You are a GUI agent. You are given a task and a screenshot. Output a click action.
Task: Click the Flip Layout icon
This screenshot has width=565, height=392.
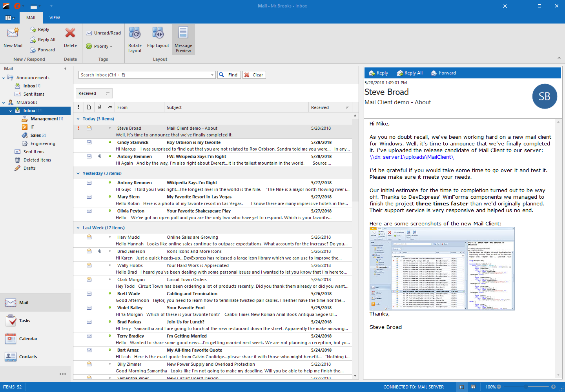point(158,34)
